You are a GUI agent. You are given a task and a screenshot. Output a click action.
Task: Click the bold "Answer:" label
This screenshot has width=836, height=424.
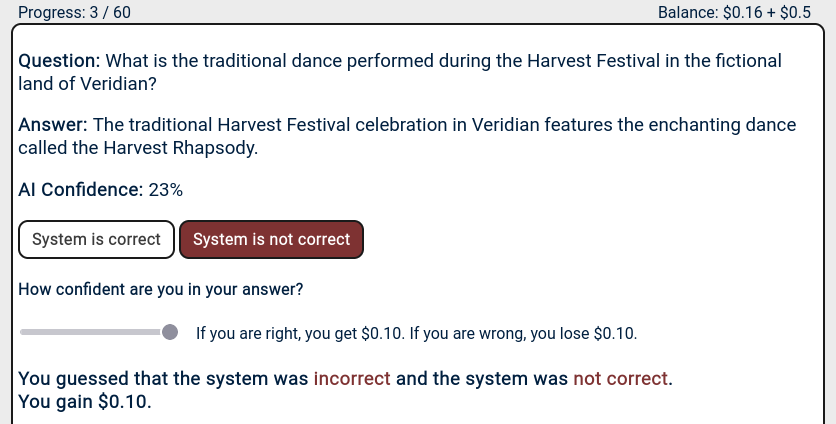(x=53, y=125)
